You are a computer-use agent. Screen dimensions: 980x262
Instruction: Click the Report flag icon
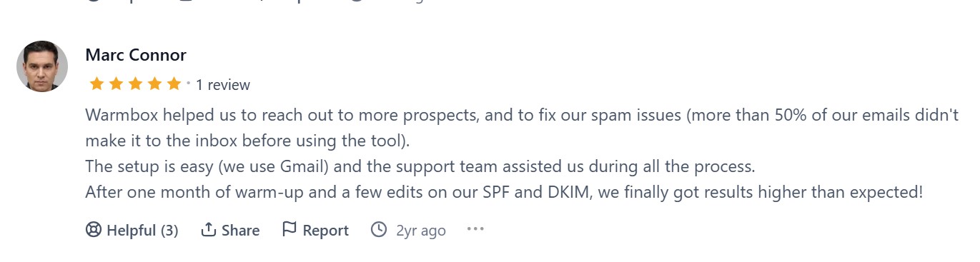[289, 230]
